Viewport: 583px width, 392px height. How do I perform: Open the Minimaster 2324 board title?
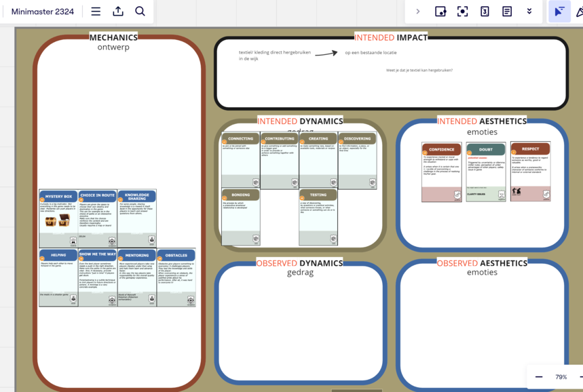43,12
